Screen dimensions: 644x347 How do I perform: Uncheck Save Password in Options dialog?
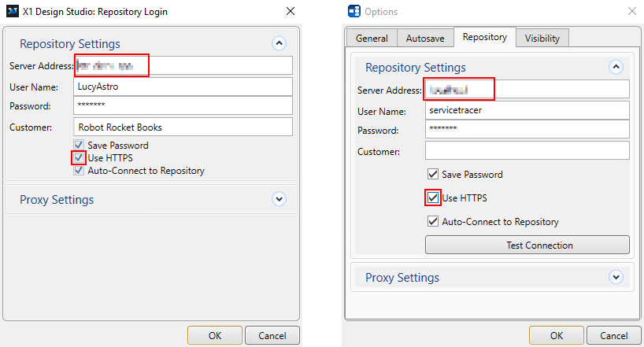click(432, 174)
